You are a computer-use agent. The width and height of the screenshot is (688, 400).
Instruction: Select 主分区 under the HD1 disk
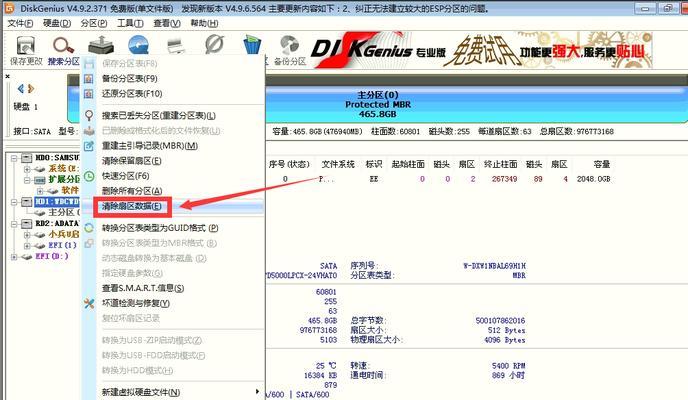pos(64,213)
